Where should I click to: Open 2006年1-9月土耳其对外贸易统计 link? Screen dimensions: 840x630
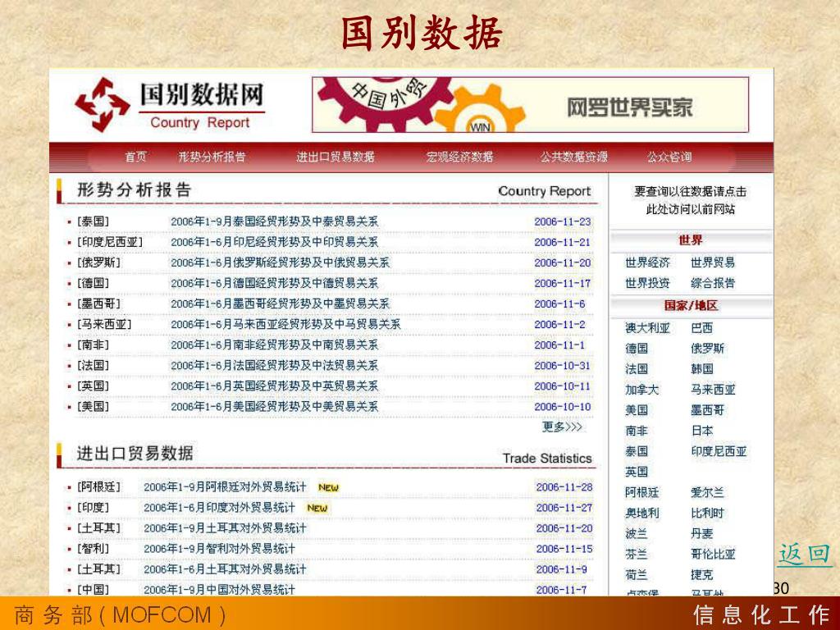[x=225, y=528]
